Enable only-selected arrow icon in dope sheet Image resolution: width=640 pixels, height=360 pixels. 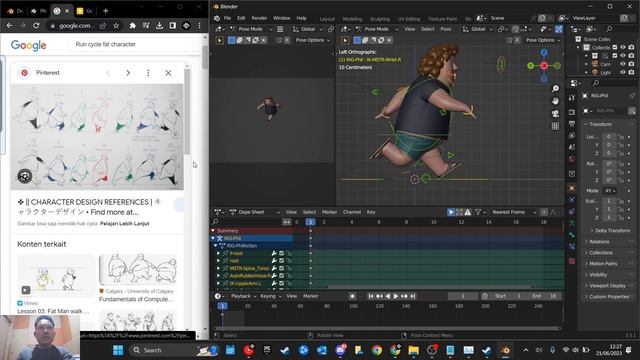pyautogui.click(x=451, y=212)
